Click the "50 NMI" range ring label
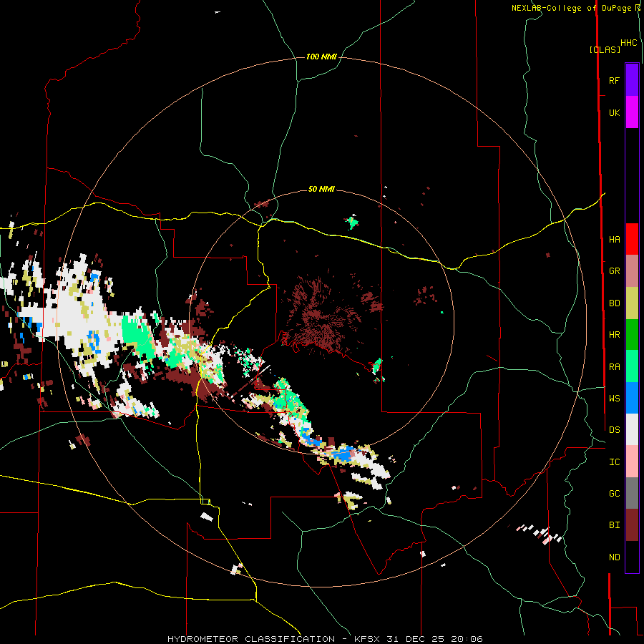Screen dimensions: 644x644 [x=321, y=189]
